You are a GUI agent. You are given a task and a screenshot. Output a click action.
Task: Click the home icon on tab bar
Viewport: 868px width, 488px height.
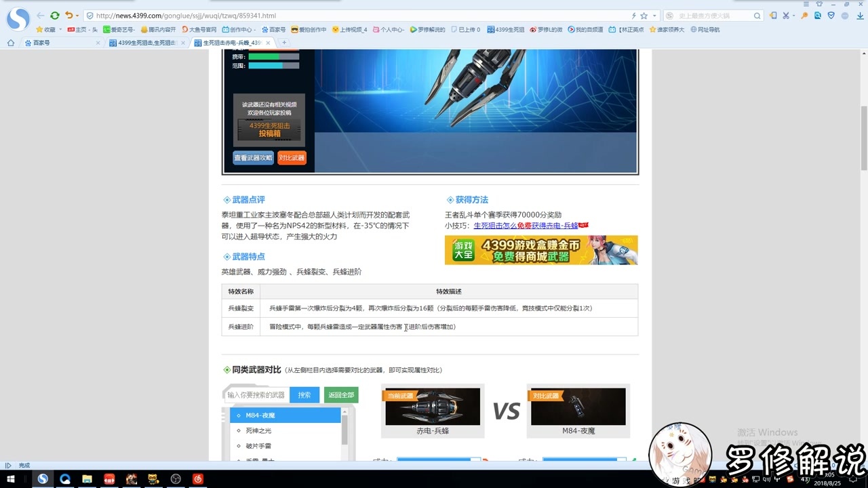click(11, 43)
